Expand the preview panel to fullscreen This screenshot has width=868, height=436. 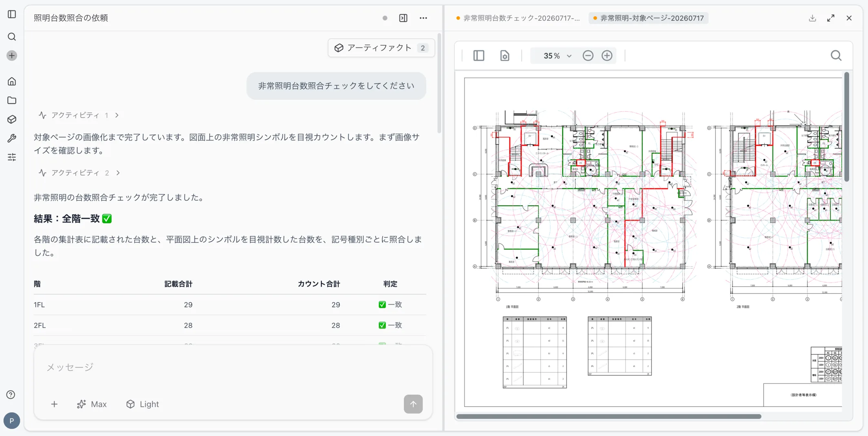point(831,18)
